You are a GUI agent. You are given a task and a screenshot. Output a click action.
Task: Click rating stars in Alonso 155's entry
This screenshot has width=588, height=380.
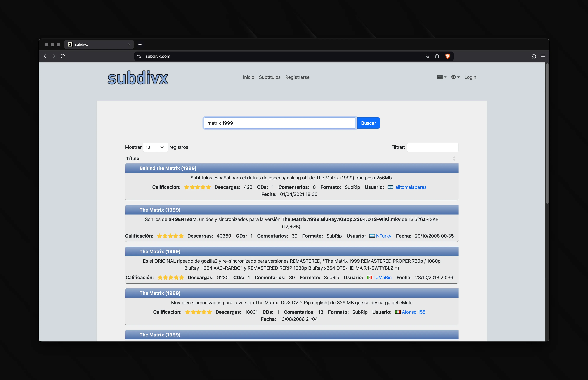click(x=198, y=312)
